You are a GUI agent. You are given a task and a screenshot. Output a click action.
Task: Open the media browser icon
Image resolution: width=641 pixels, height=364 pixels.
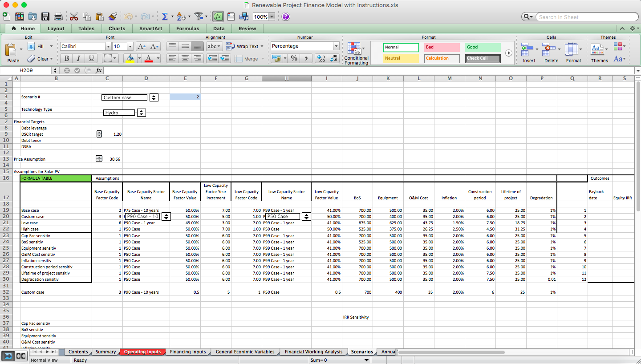click(244, 16)
